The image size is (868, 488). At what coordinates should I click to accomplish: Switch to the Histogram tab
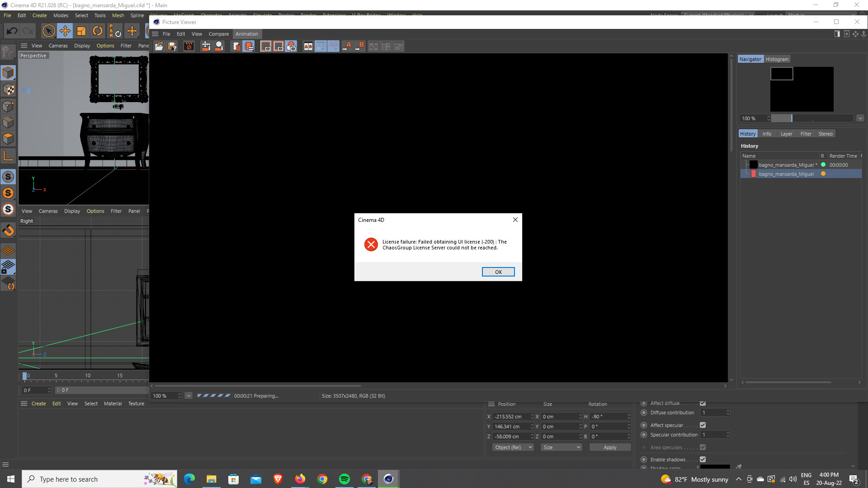(777, 59)
